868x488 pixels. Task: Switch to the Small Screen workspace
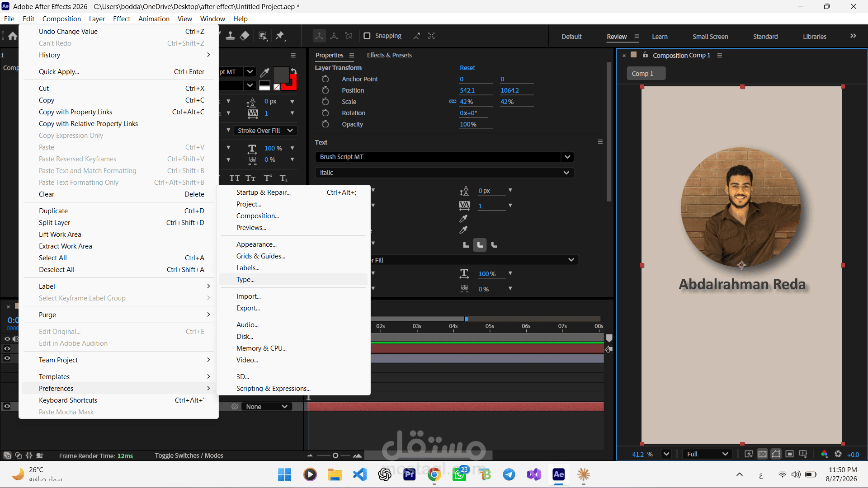click(x=710, y=37)
